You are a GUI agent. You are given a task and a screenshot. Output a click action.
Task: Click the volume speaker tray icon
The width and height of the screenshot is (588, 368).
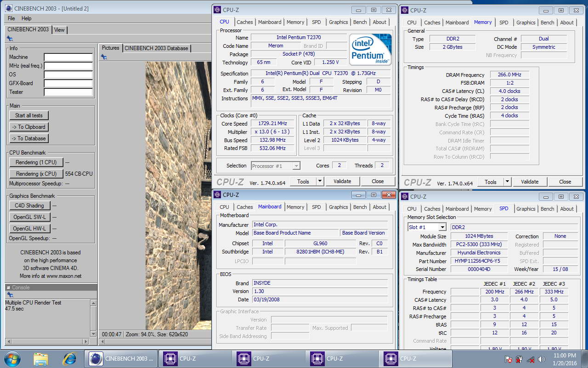click(542, 359)
